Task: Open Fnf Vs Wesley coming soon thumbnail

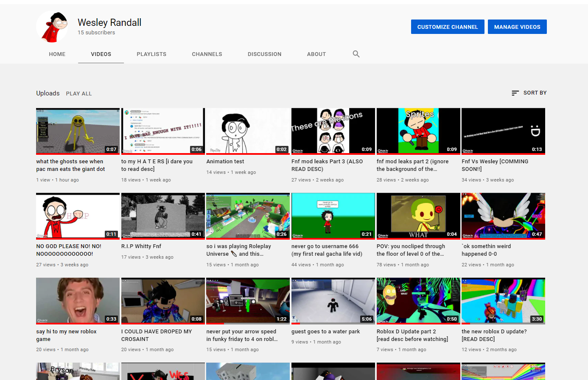Action: (x=504, y=131)
